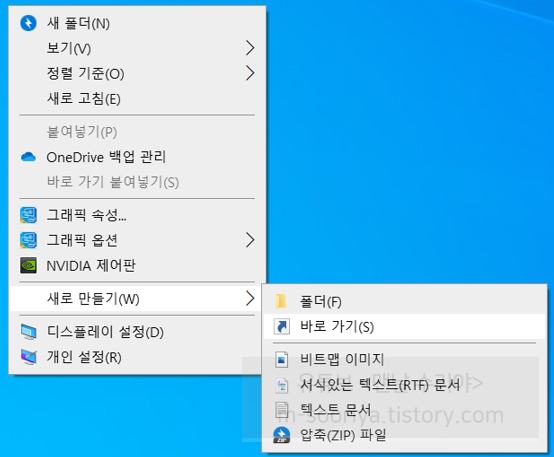Select greyed 바로 가기 붙여넣기(S) entry
The height and width of the screenshot is (457, 554).
tap(137, 182)
